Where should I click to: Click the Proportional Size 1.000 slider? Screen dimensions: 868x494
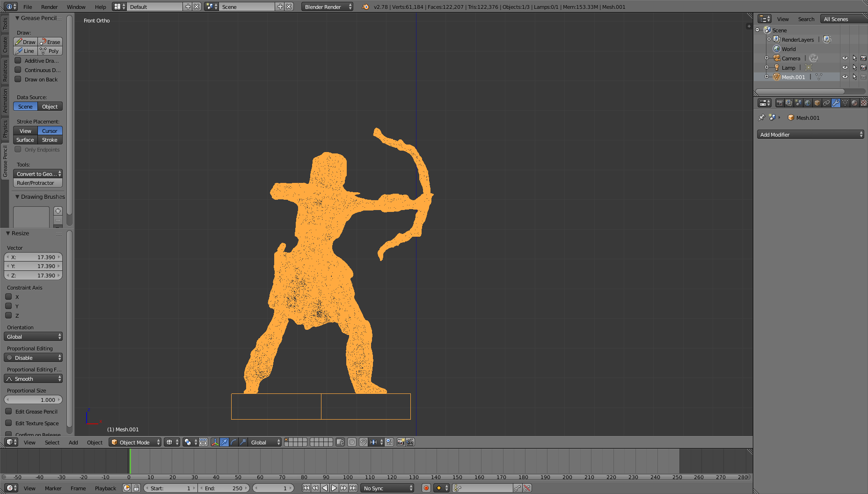click(x=33, y=400)
